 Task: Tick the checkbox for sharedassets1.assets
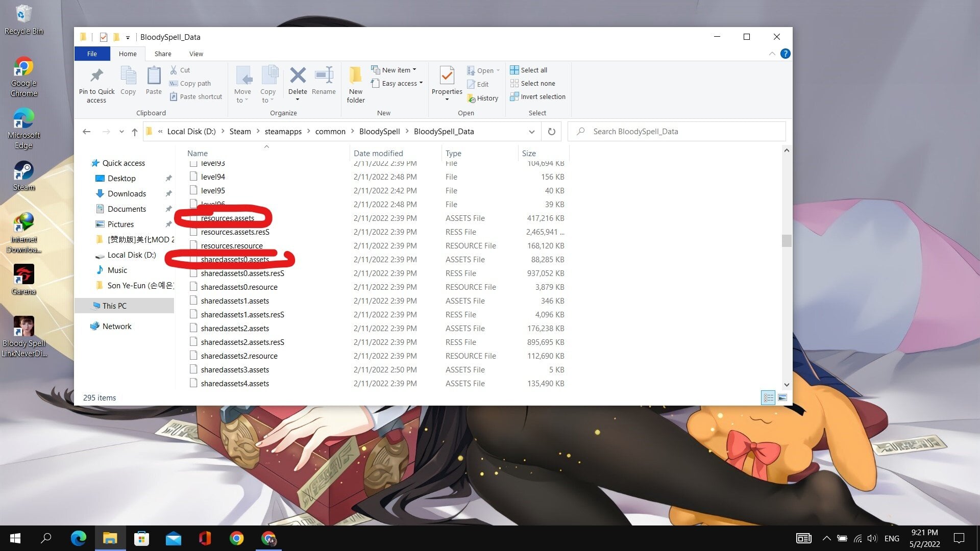[x=193, y=300]
